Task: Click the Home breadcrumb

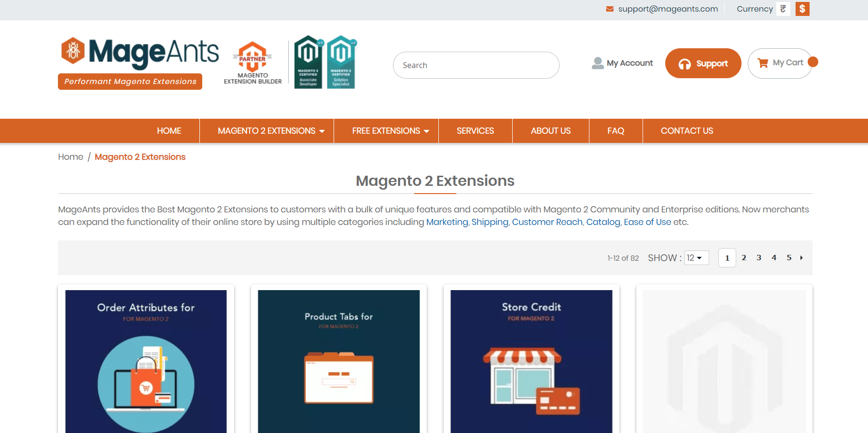Action: coord(70,157)
